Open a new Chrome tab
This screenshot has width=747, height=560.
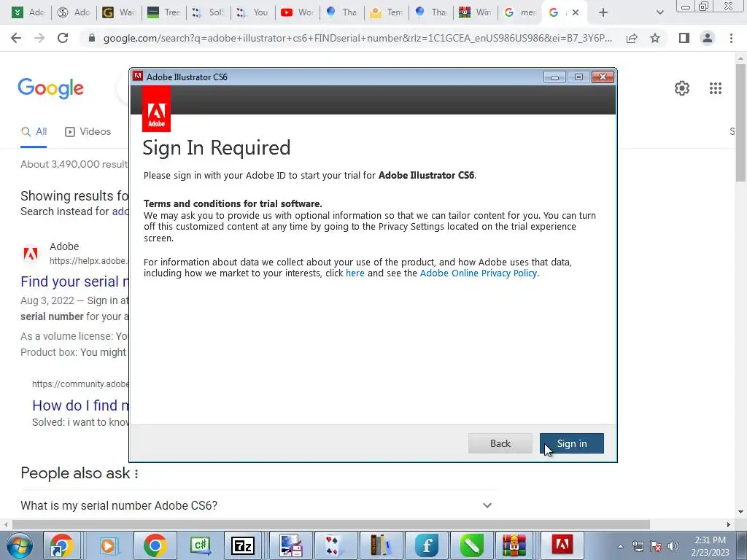[x=603, y=12]
